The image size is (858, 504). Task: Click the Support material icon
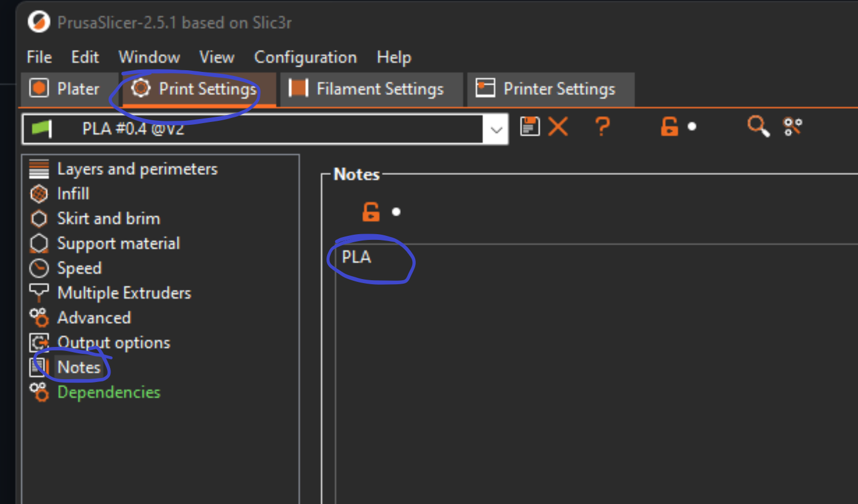click(x=39, y=243)
